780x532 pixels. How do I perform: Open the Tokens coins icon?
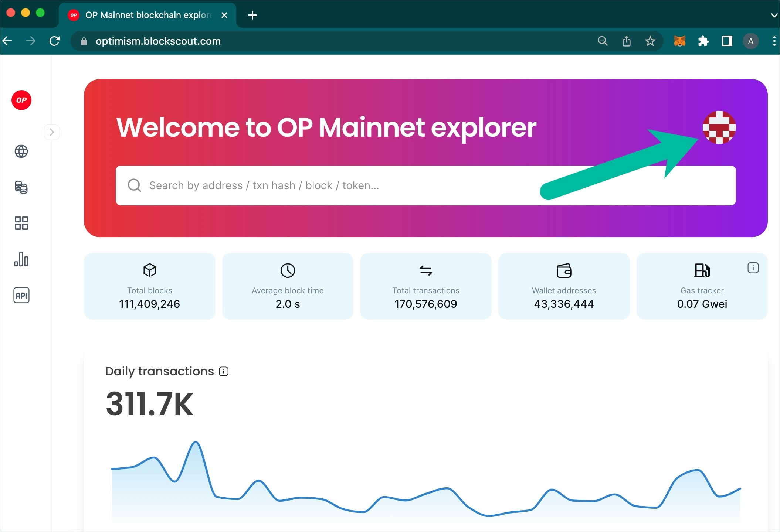[x=21, y=187]
